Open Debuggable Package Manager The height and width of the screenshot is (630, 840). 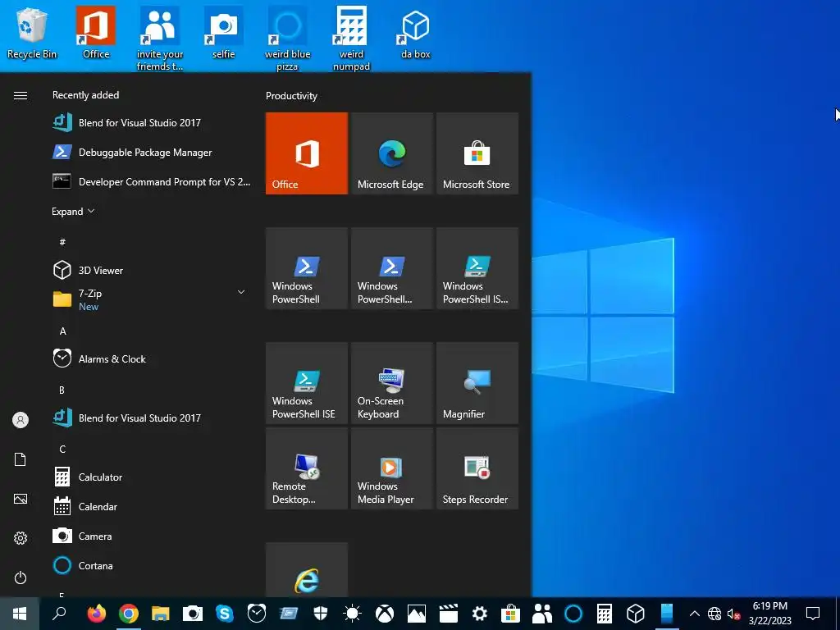[x=151, y=152]
